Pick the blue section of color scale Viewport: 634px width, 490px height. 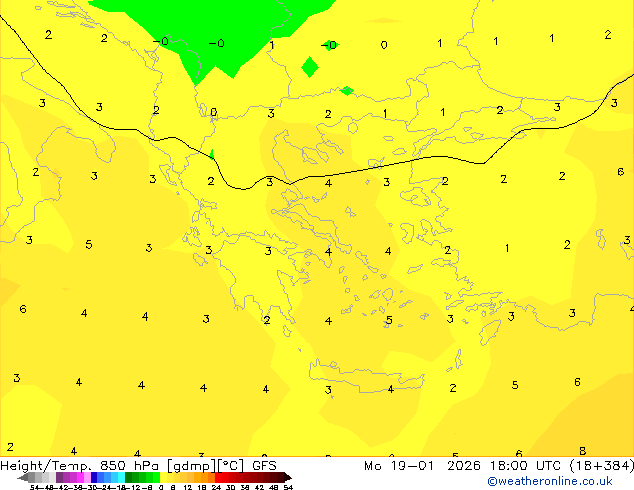[100, 477]
